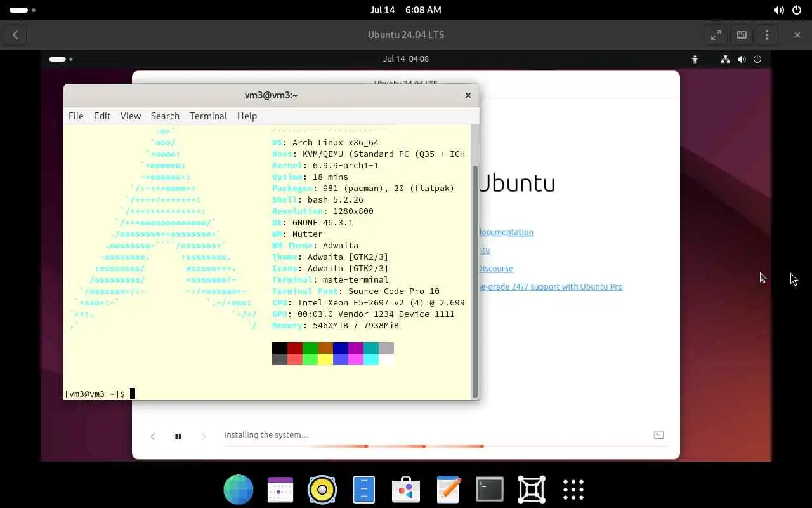
Task: Open the installer terminal log icon
Action: coord(659,435)
